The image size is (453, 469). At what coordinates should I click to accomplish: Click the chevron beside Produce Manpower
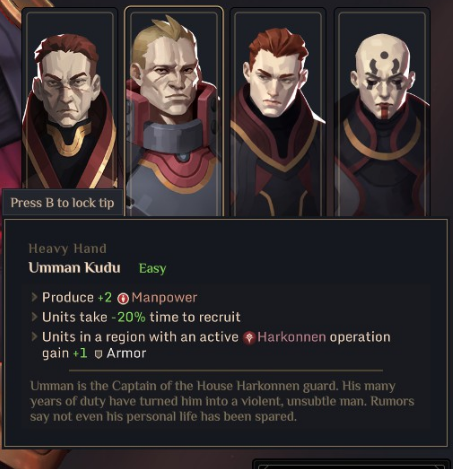34,297
